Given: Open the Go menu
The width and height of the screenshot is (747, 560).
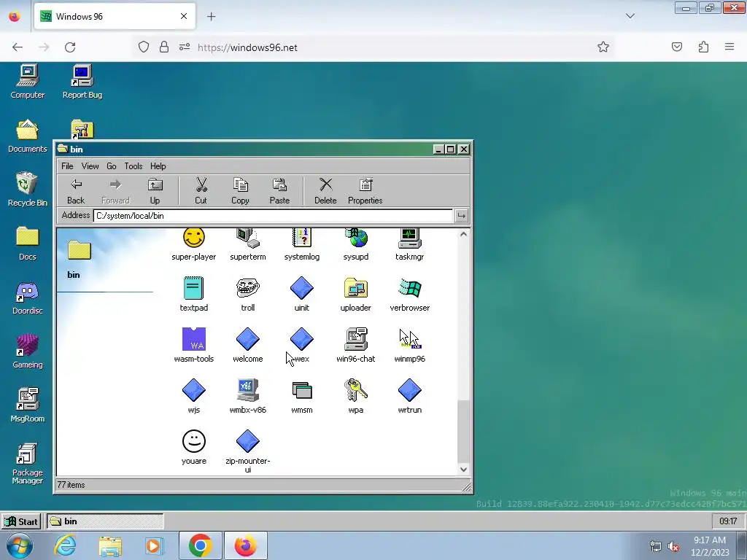Looking at the screenshot, I should point(112,166).
